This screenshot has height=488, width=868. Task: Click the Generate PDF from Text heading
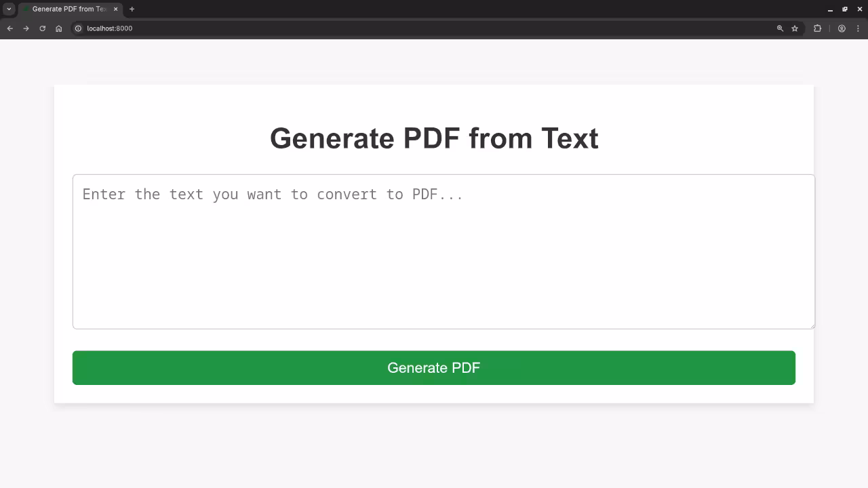(434, 138)
